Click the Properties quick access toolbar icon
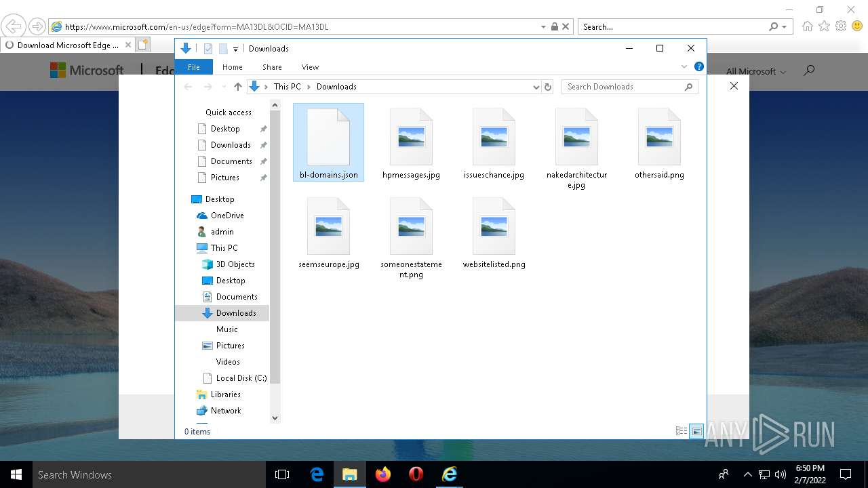 tap(208, 49)
